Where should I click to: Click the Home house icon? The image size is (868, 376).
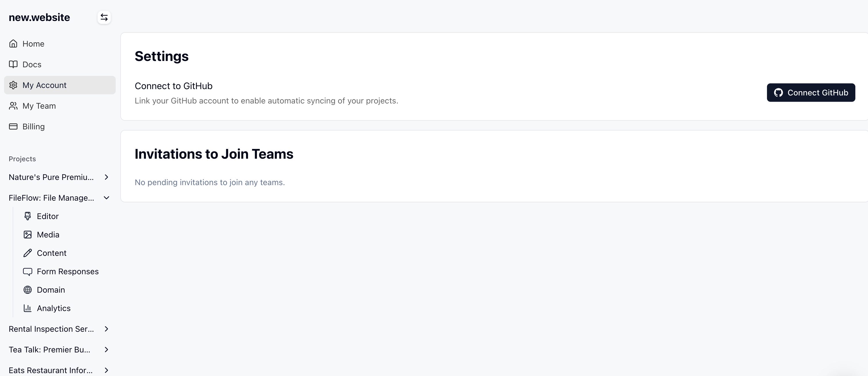pyautogui.click(x=13, y=44)
